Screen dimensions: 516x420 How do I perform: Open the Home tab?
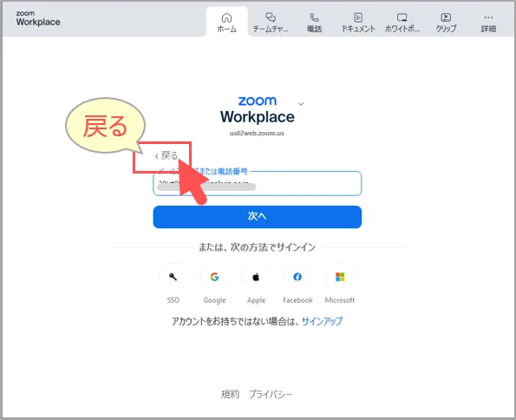(226, 22)
